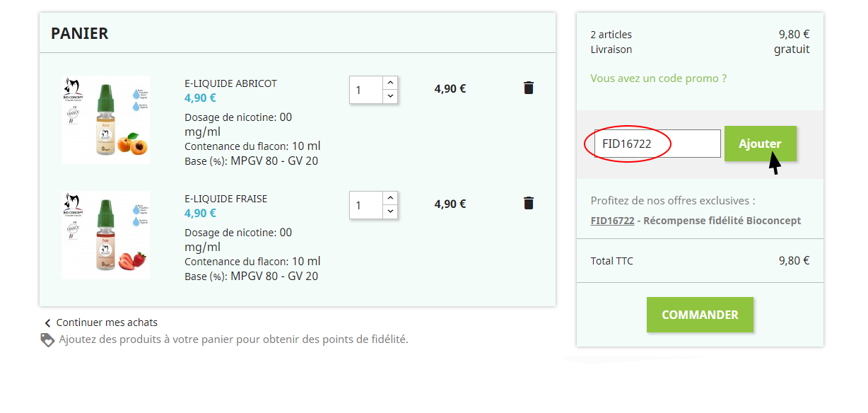Click the Fraise quantity number field
868x413 pixels.
pos(366,205)
